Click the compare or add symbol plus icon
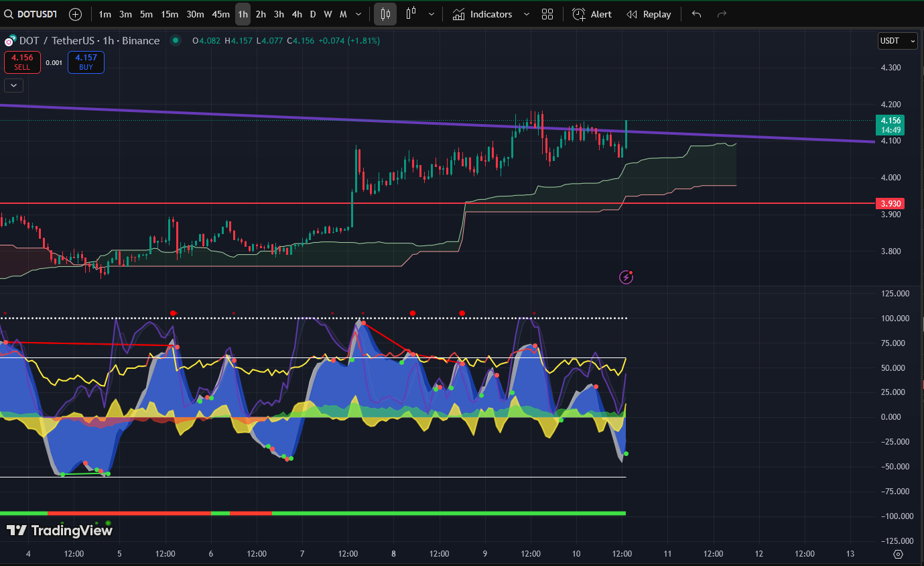 tap(76, 14)
